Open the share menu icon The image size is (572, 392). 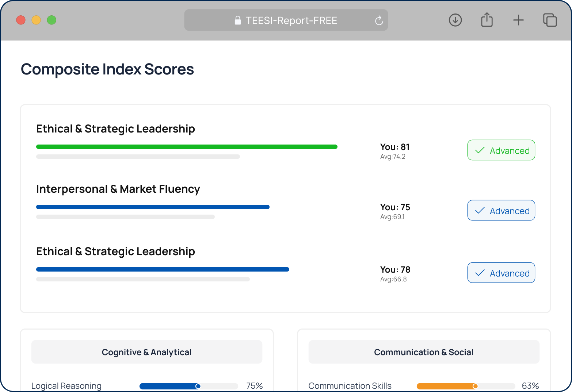click(487, 20)
